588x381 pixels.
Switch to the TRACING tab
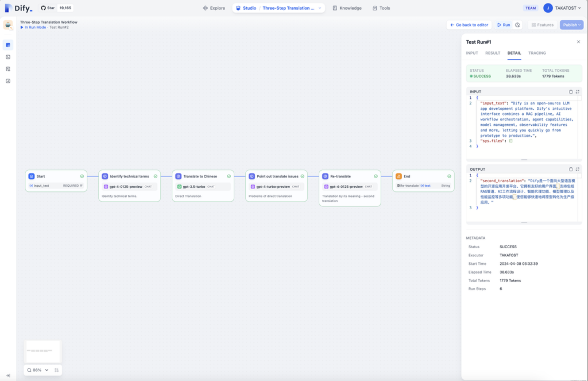point(537,53)
